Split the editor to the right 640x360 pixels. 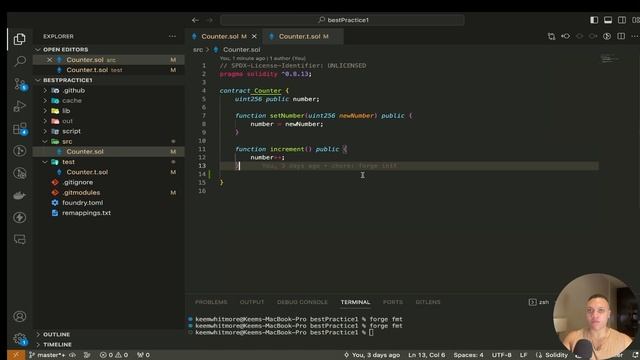(x=621, y=36)
